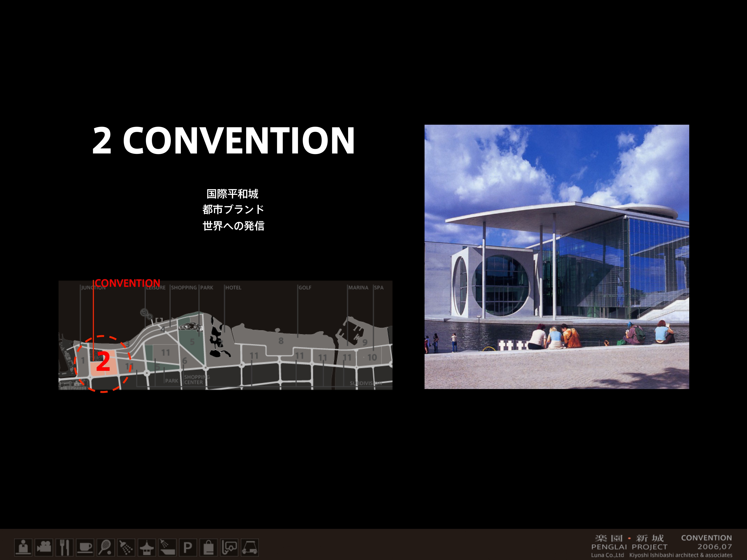The image size is (747, 560).
Task: Select the shopping bag icon
Action: [209, 547]
